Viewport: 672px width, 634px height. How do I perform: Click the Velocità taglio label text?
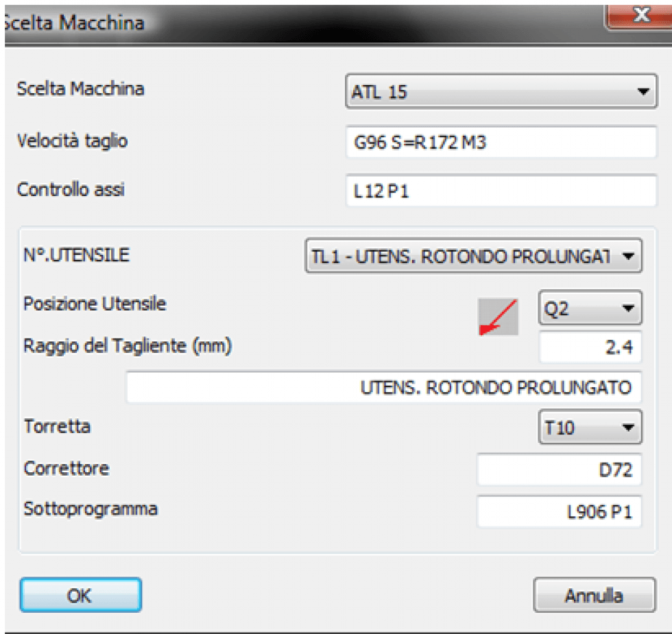tap(72, 141)
